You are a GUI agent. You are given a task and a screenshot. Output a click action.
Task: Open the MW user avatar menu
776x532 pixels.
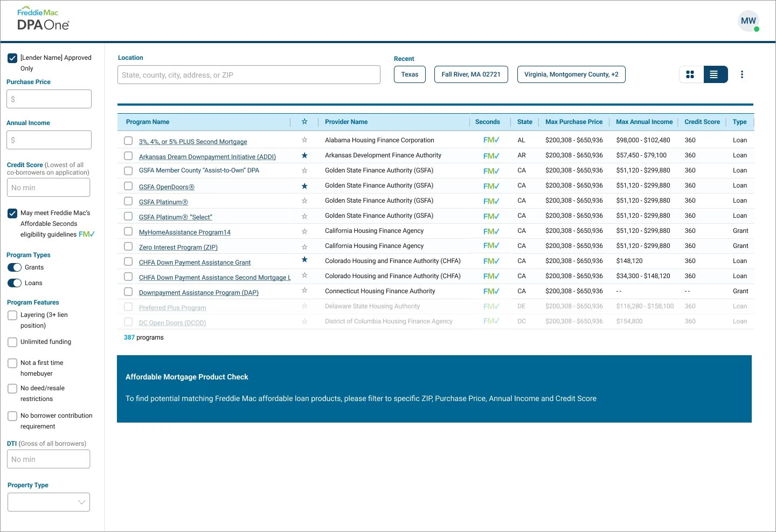749,21
